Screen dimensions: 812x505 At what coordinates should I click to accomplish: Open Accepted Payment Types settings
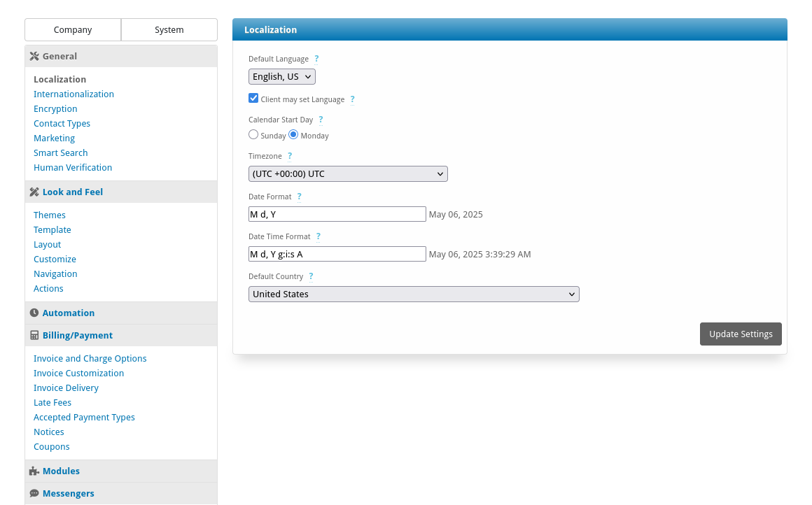click(84, 418)
